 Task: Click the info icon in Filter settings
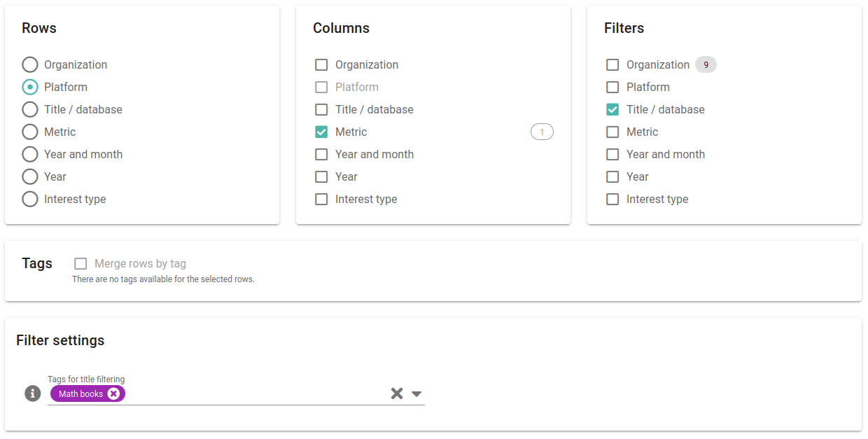point(32,393)
